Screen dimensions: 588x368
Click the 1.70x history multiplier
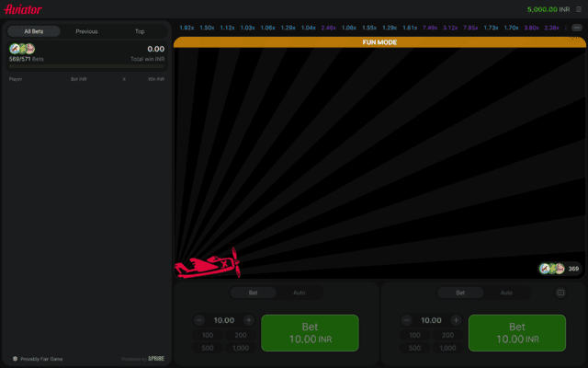point(511,28)
